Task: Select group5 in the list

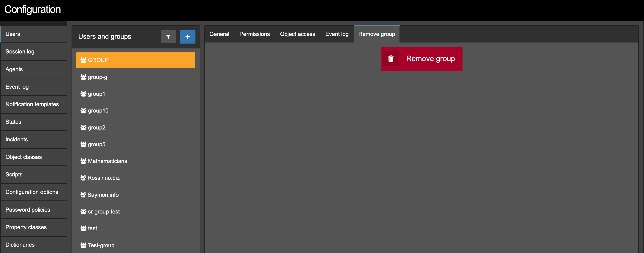Action: pyautogui.click(x=135, y=144)
